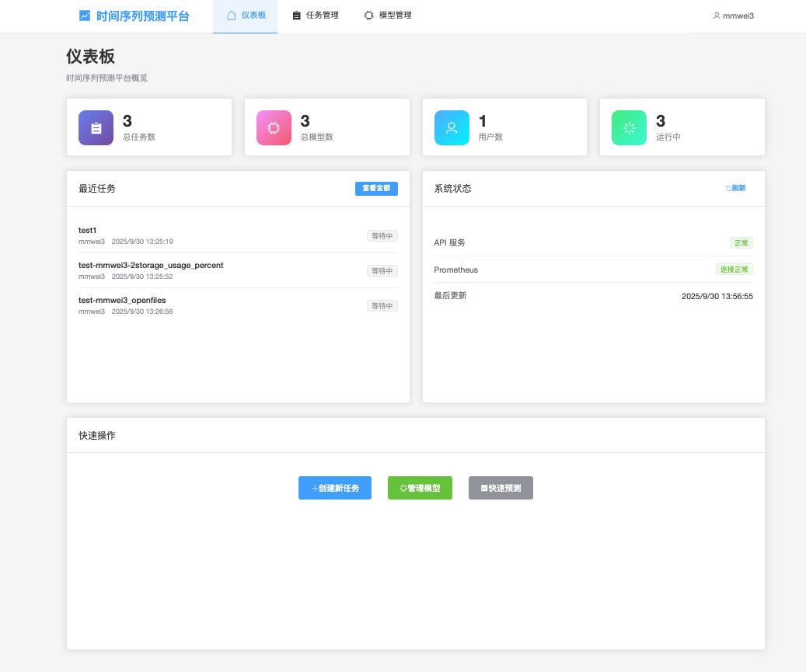Click the purple total tasks clipboard icon

pos(96,128)
